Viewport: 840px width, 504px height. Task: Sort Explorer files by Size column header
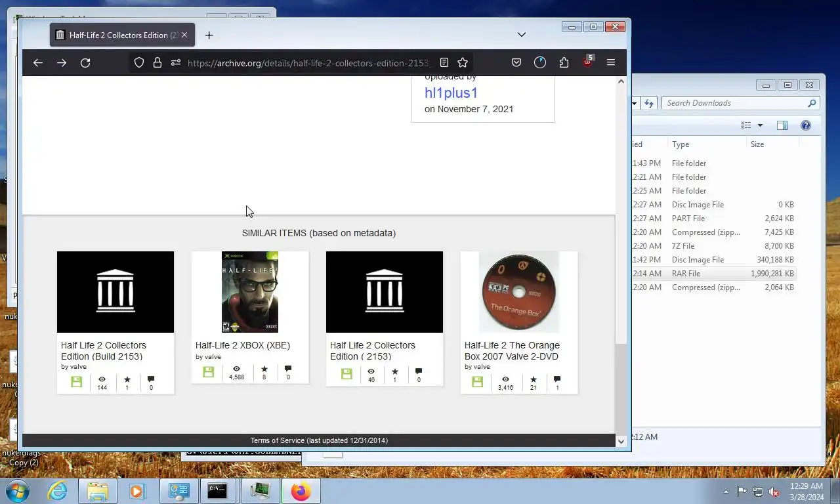click(772, 144)
